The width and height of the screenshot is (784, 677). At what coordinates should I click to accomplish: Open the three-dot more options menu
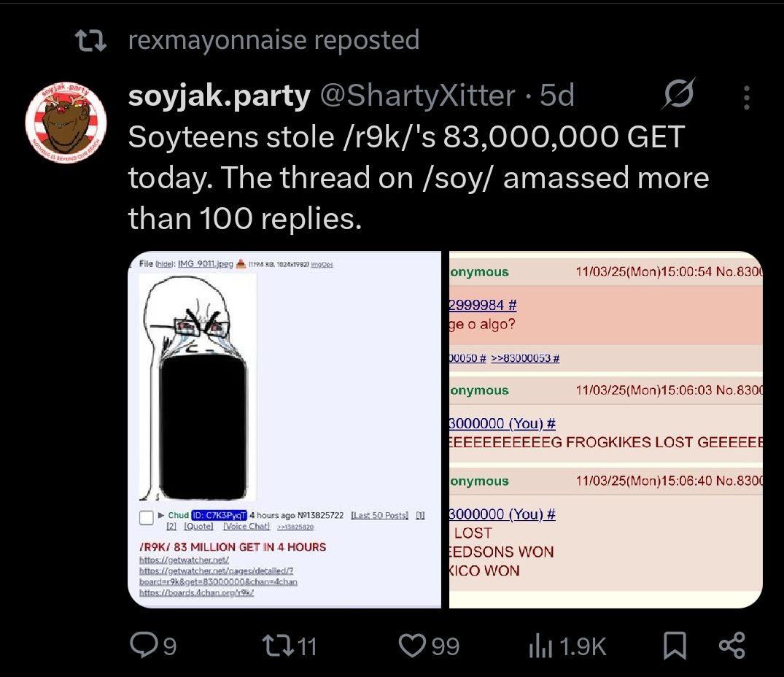tap(745, 97)
